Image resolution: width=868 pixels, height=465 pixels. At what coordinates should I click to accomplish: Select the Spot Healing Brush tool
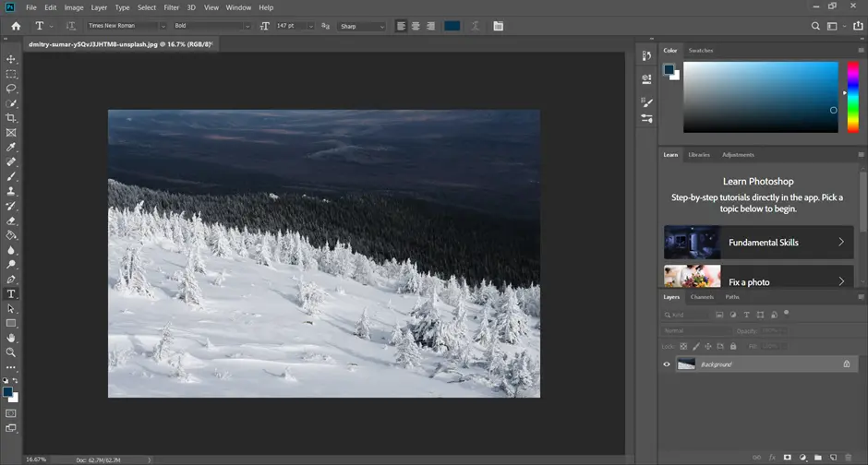11,162
